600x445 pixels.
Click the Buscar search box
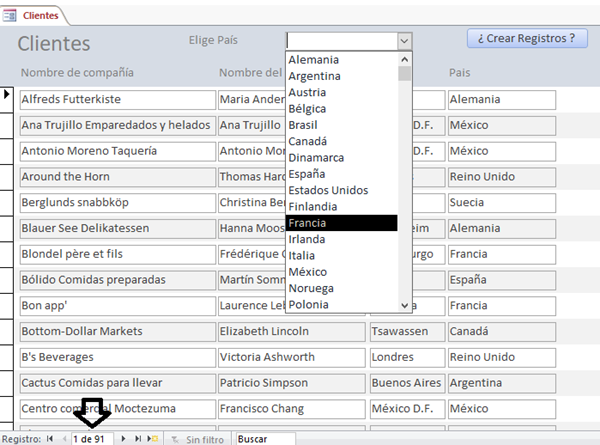pos(266,439)
